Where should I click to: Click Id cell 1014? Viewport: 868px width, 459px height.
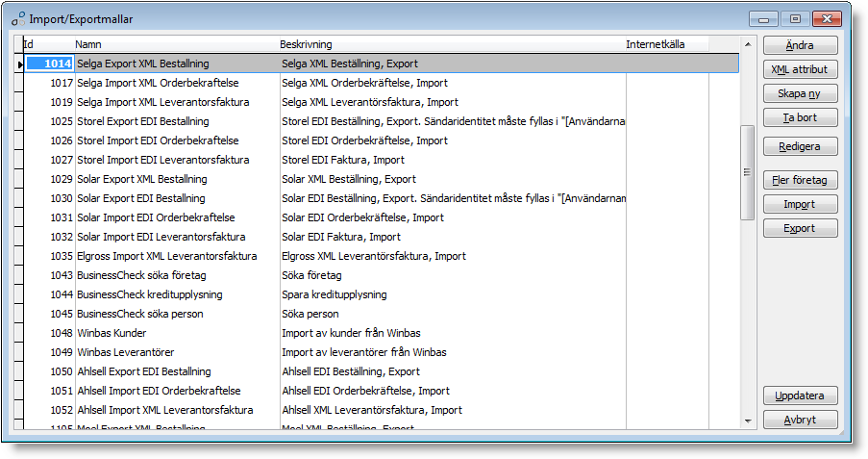(49, 64)
